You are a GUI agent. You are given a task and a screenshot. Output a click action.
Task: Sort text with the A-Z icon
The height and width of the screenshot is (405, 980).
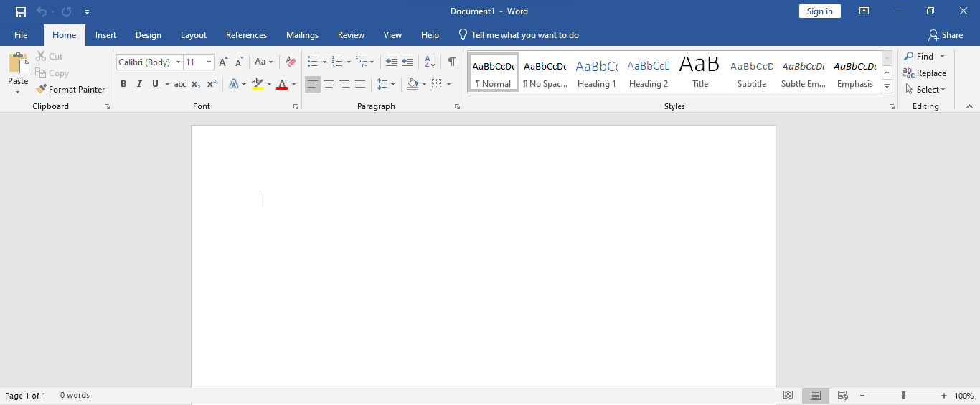click(x=430, y=62)
